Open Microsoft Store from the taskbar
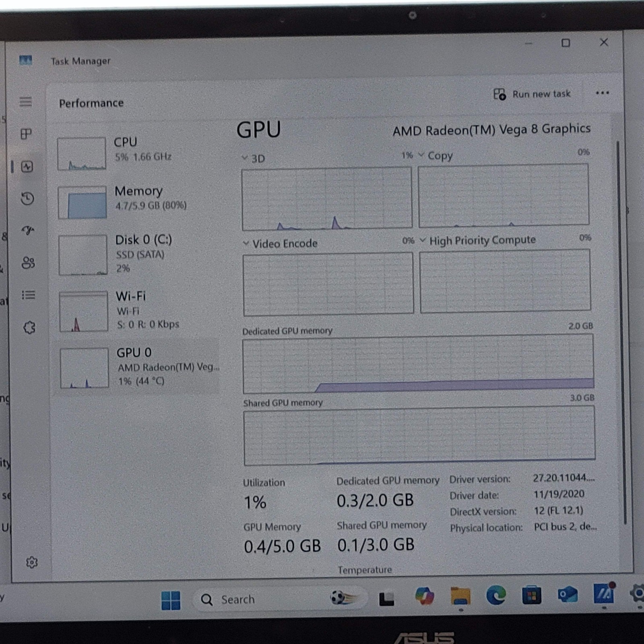Image resolution: width=644 pixels, height=644 pixels. (x=531, y=595)
